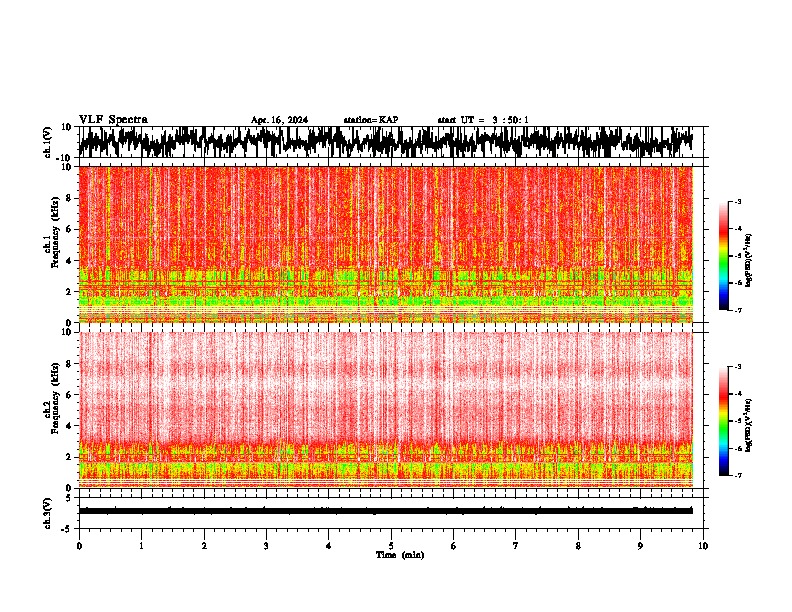Click the 'ch.1 Frequency (kHz)' axis label
Viewport: 792px width, 612px height.
click(x=51, y=233)
